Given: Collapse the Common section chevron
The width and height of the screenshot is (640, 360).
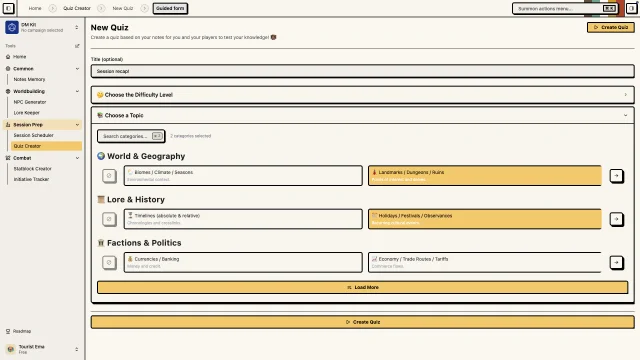Looking at the screenshot, I should pos(77,69).
